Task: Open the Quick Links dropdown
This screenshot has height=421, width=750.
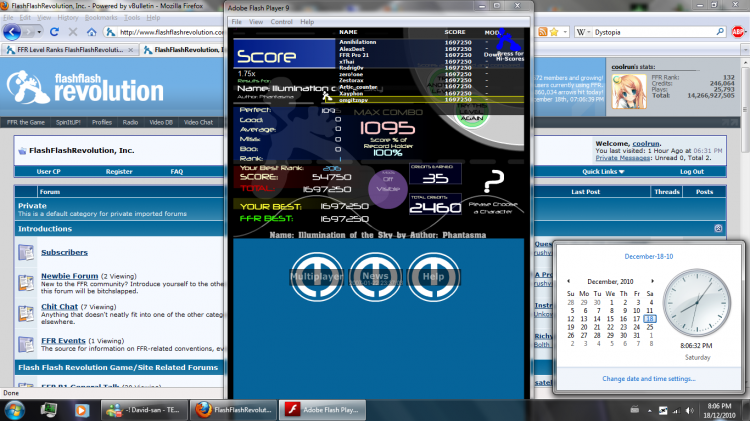Action: click(x=603, y=171)
